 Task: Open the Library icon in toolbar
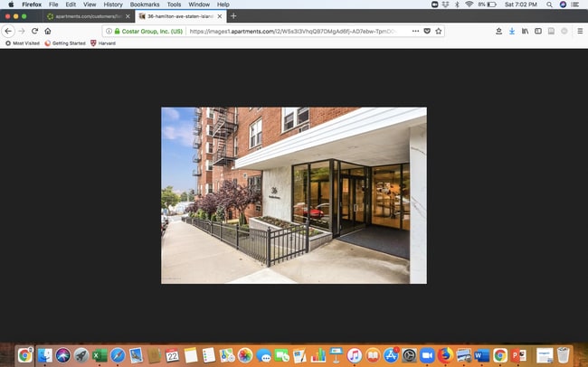tap(525, 31)
